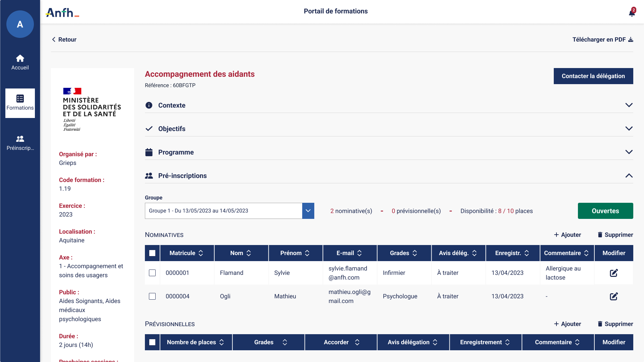Click download icon next to Télécharger en PDF

631,40
